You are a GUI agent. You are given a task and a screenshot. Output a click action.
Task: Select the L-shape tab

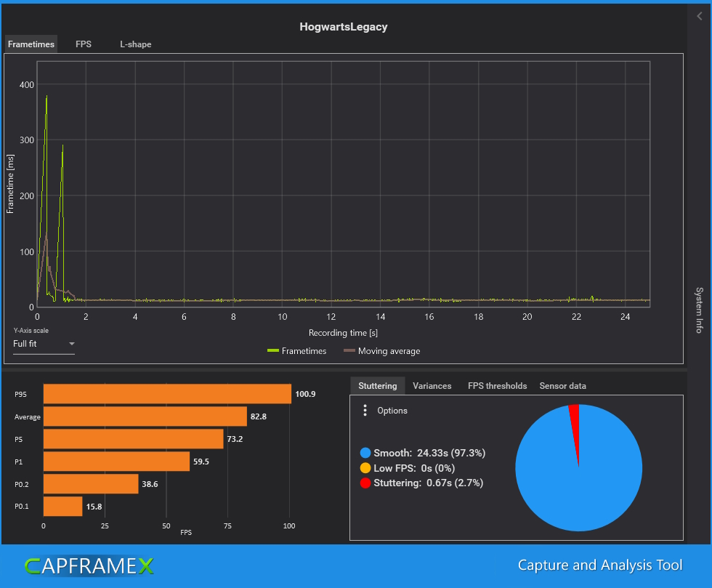[135, 44]
